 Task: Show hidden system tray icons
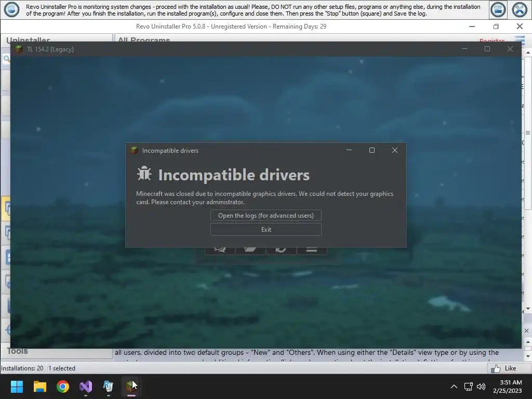pyautogui.click(x=454, y=387)
